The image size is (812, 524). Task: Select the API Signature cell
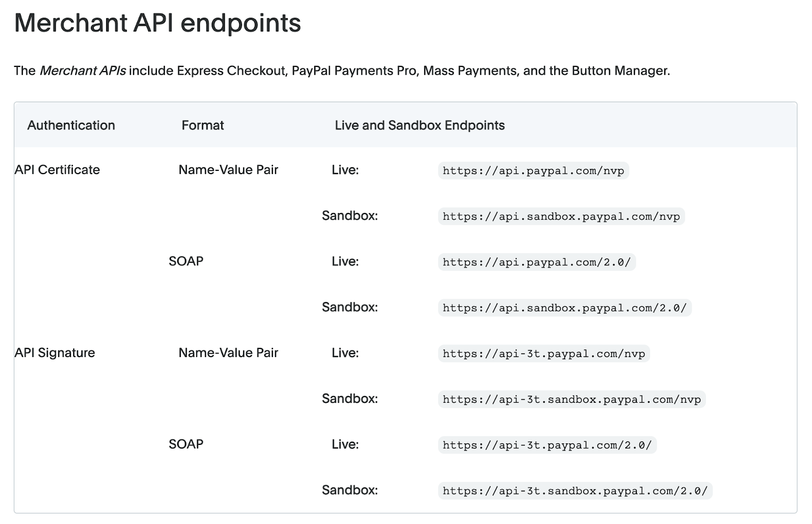tap(55, 353)
